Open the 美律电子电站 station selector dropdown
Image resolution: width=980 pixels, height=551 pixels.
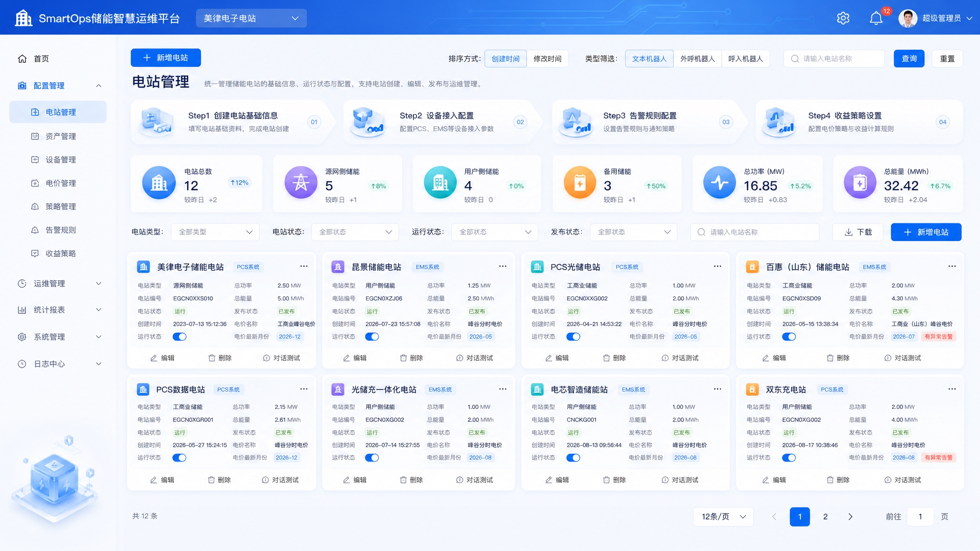251,18
